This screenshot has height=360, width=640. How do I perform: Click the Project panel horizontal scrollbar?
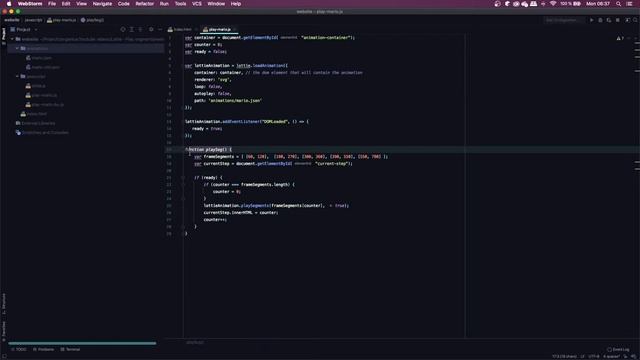click(x=82, y=343)
